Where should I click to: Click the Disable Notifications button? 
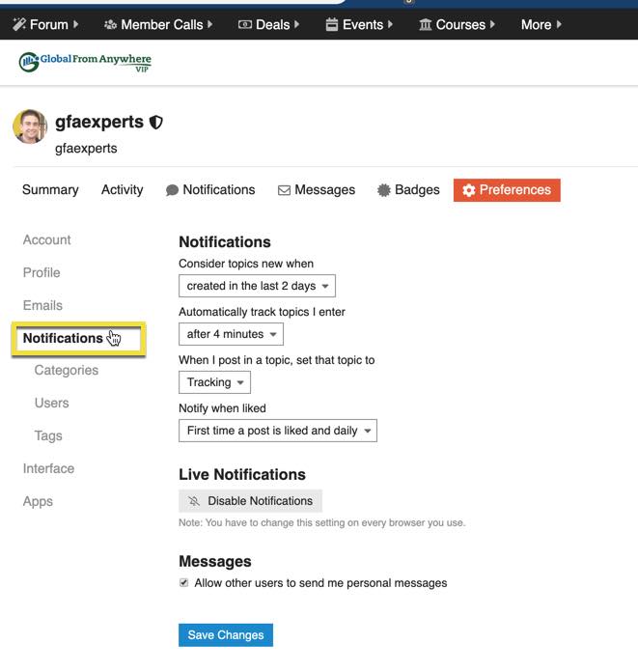(250, 500)
